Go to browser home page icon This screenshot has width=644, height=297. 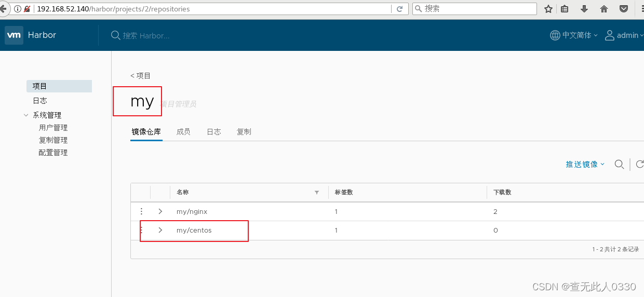(x=604, y=9)
